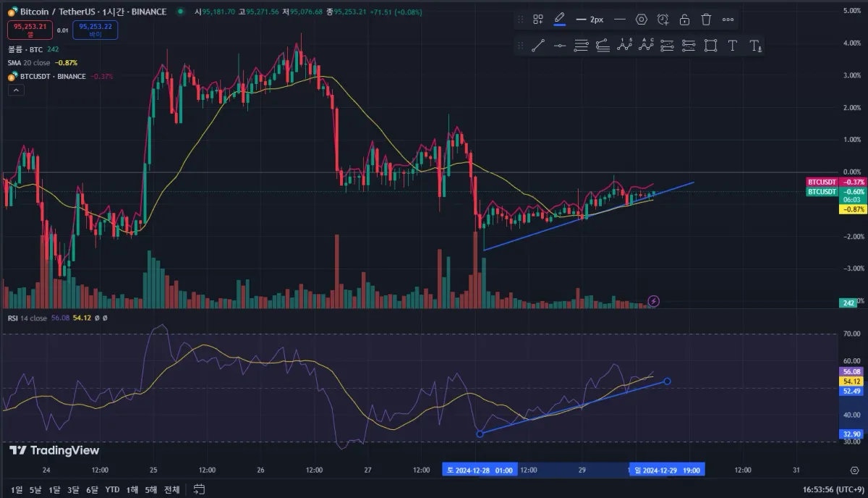Select the Anchored text tool

[755, 46]
